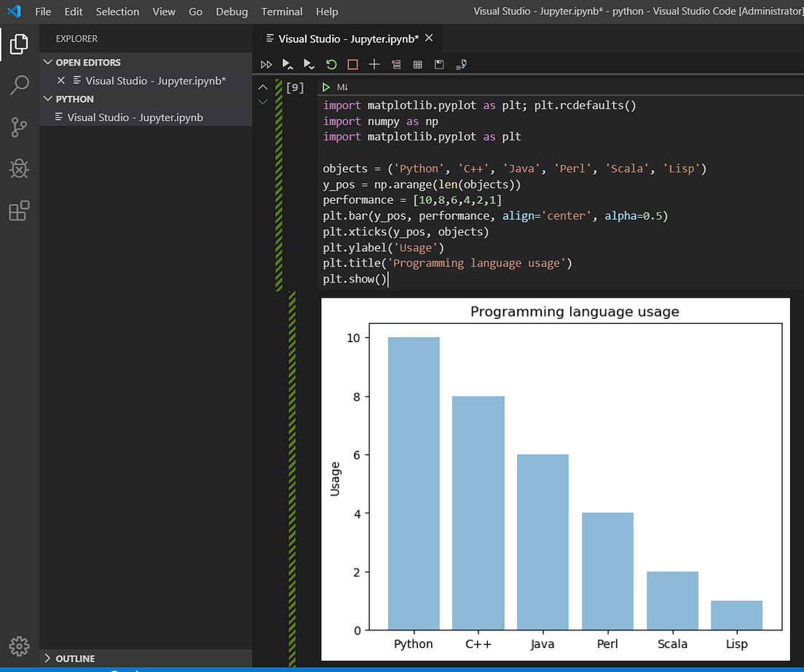
Task: Open the Debug menu
Action: (232, 12)
